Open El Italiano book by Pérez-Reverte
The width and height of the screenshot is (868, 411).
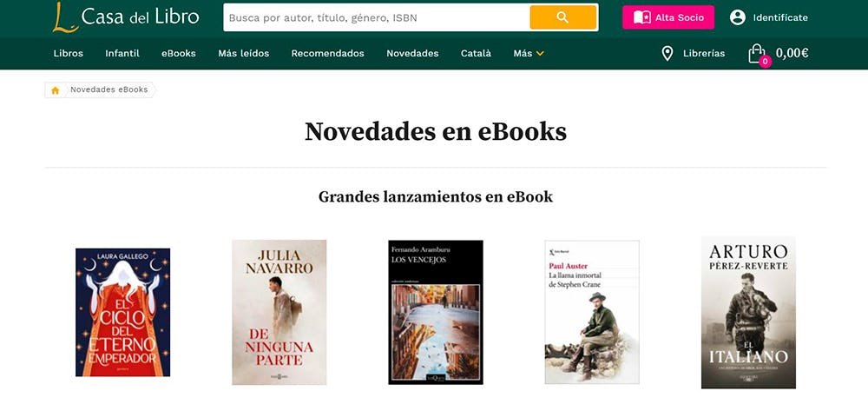(x=748, y=313)
